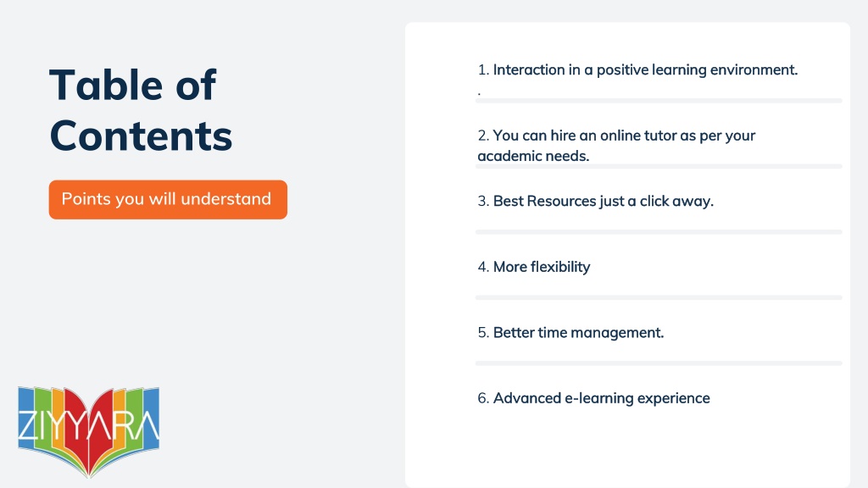Click the orange 'Points you will understand' button
This screenshot has width=868, height=488.
168,199
